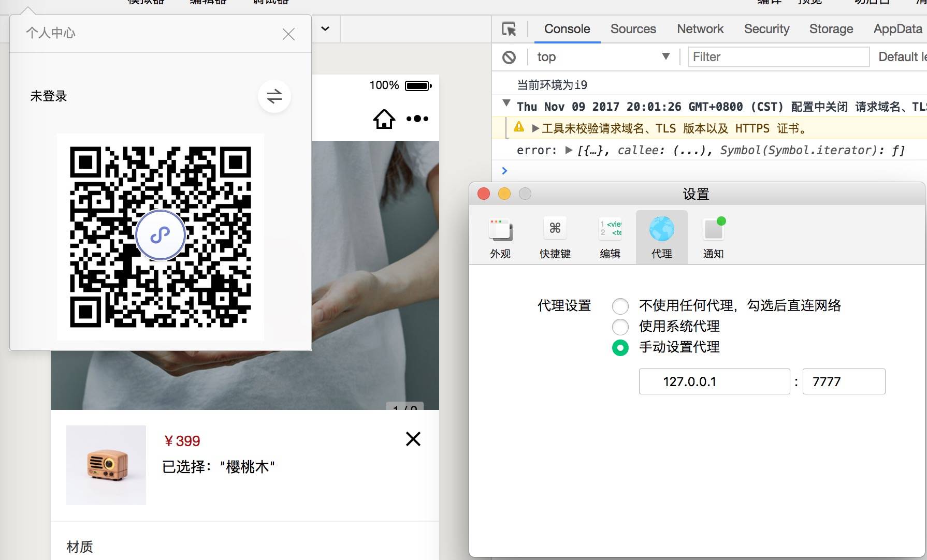
Task: Select 手动设置代理 radio option
Action: pyautogui.click(x=620, y=348)
